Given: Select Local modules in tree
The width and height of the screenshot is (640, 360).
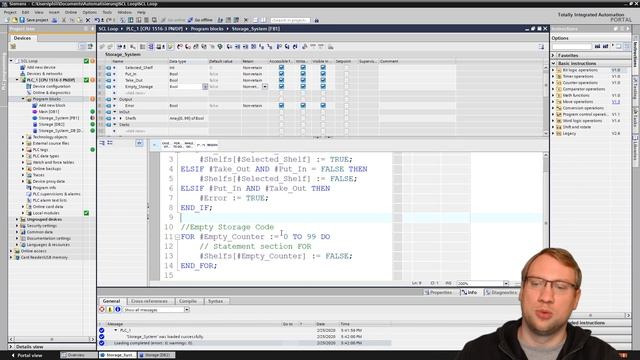Looking at the screenshot, I should point(46,213).
